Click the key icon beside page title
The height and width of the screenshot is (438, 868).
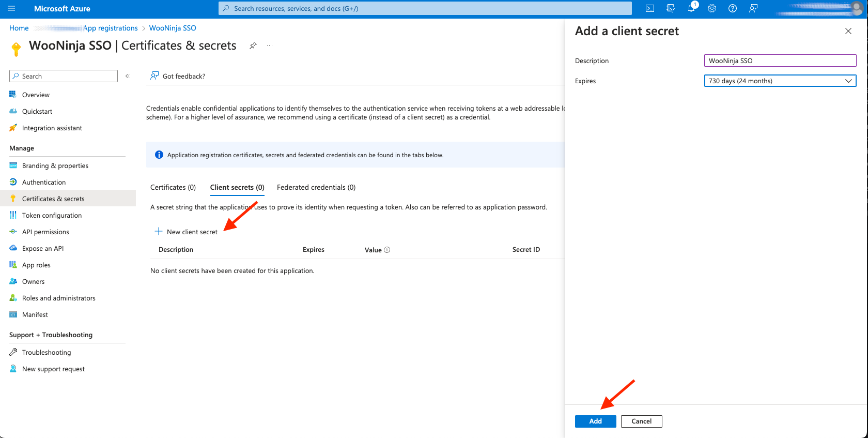click(x=16, y=49)
